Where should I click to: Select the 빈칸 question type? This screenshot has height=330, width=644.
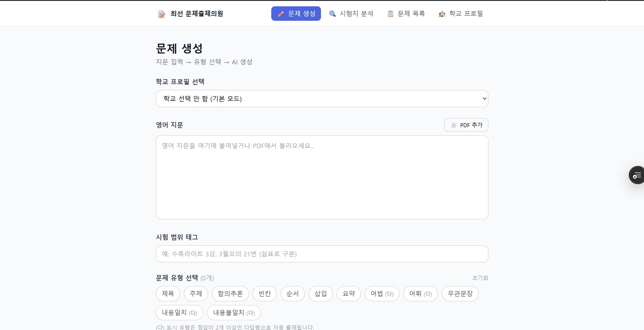click(x=265, y=294)
